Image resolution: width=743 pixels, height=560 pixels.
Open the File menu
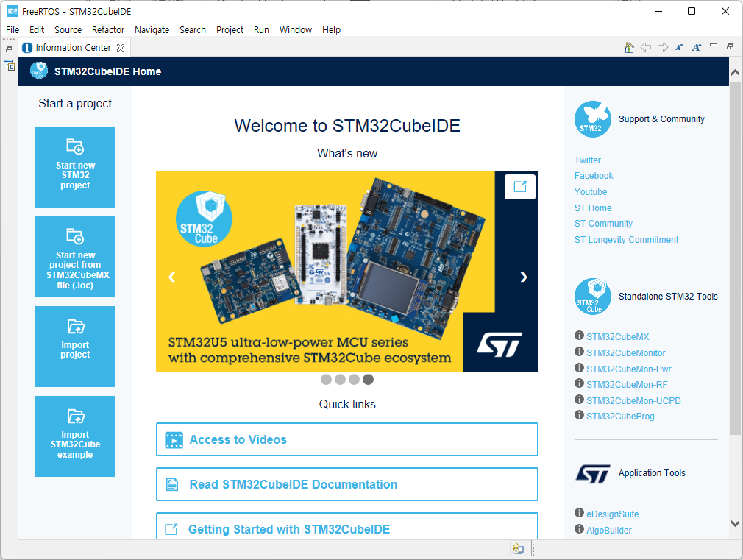tap(13, 30)
